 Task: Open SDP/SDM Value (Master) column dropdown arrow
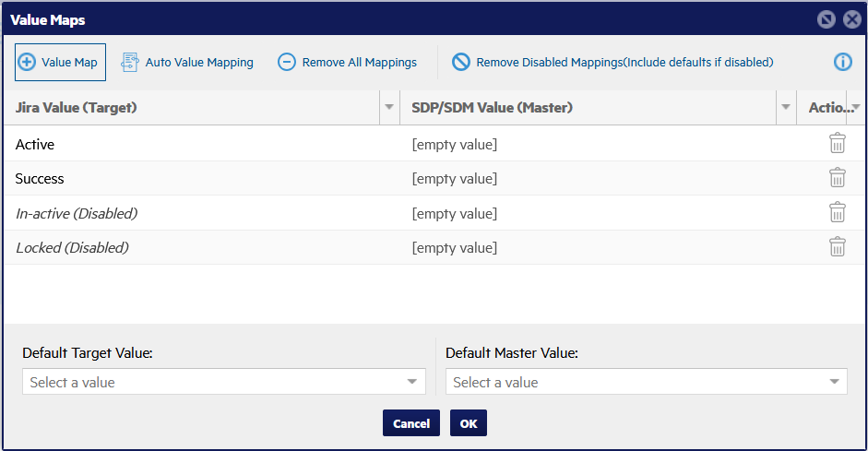tap(786, 107)
